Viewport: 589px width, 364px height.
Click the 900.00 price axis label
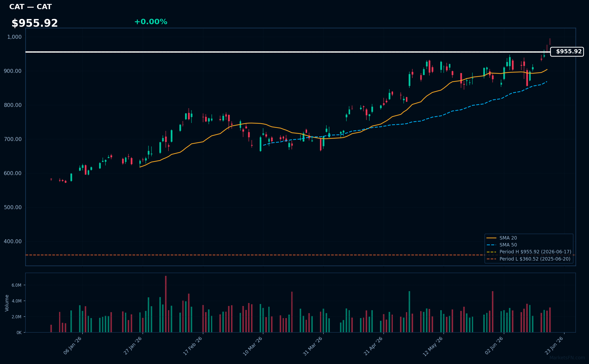click(x=13, y=71)
